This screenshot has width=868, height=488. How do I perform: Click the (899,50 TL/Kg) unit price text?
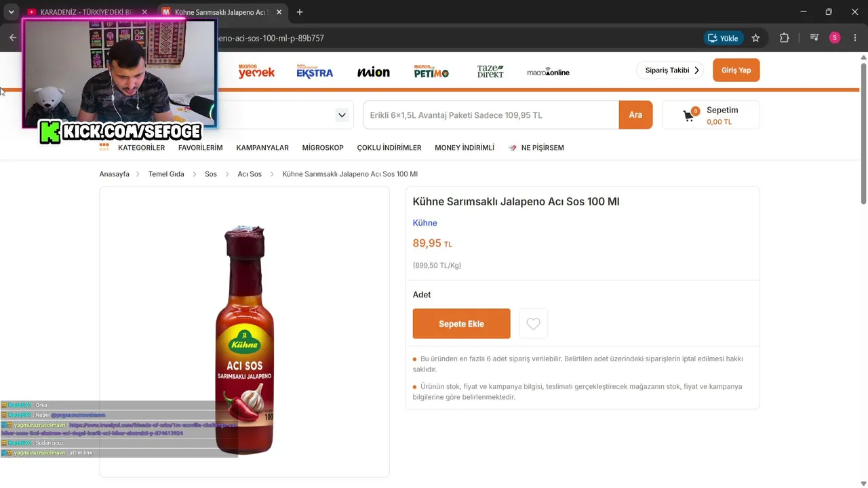click(437, 266)
